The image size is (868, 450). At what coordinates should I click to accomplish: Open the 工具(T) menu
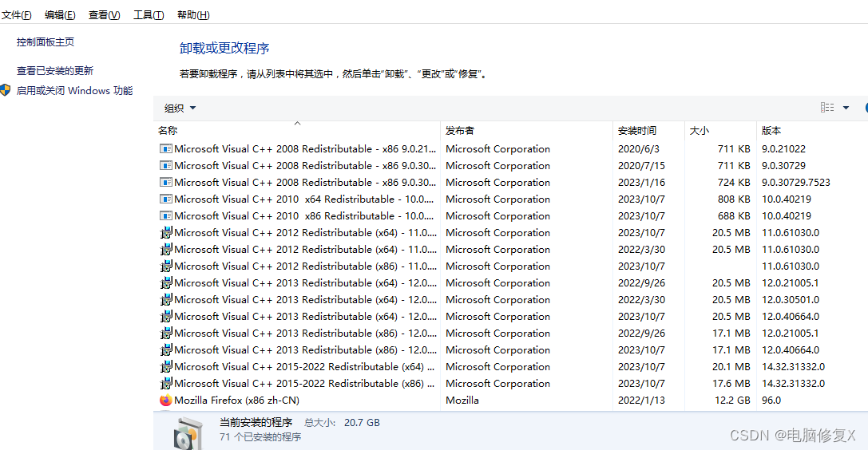[149, 15]
